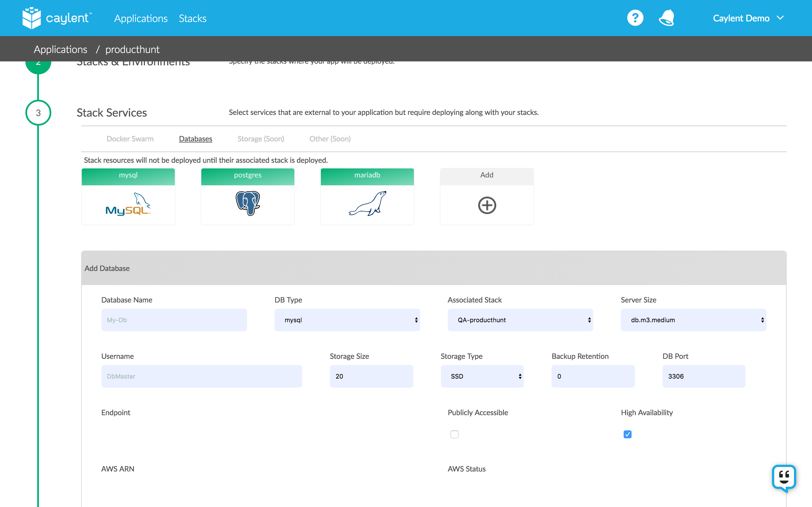The height and width of the screenshot is (507, 812).
Task: Click the Caylent logo icon
Action: click(x=32, y=18)
